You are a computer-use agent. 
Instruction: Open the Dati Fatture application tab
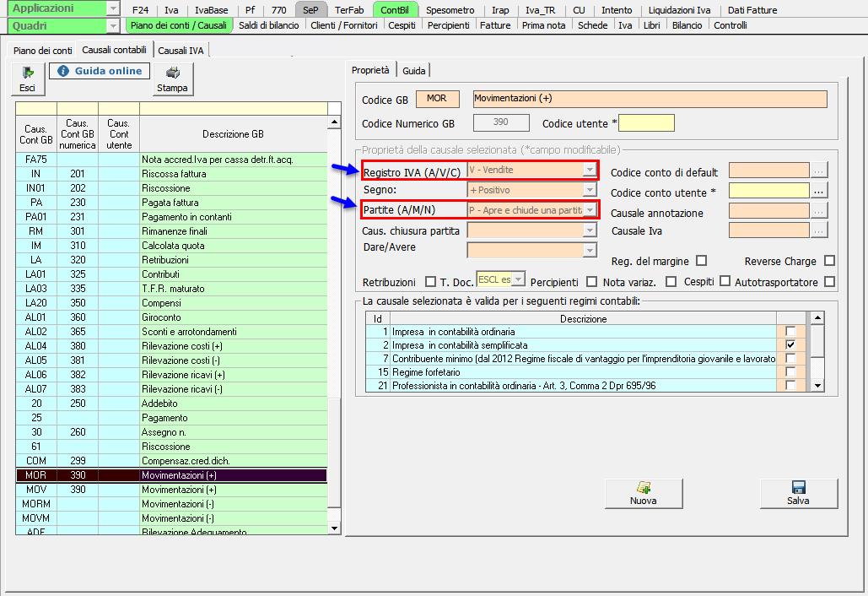(752, 10)
